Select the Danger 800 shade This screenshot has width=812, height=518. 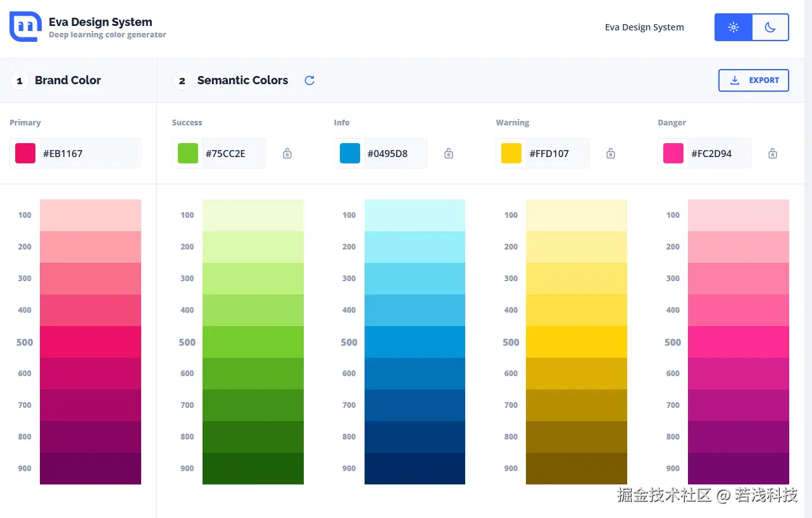(739, 437)
